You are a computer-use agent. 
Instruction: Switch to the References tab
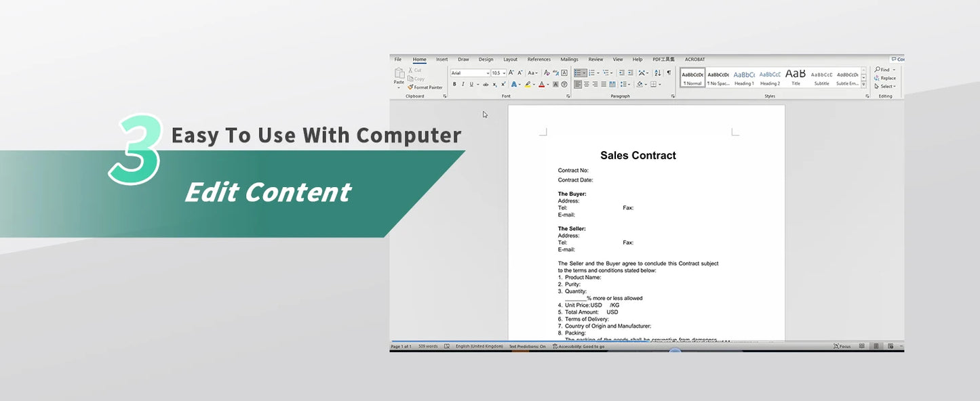538,60
